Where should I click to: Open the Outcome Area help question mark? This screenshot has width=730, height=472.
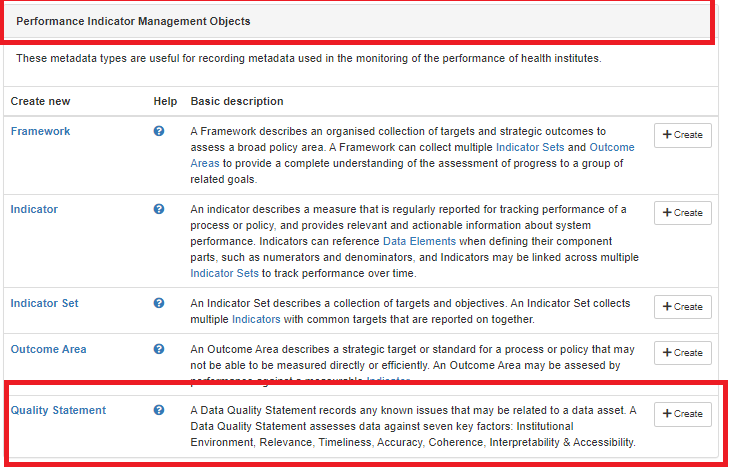coord(159,349)
